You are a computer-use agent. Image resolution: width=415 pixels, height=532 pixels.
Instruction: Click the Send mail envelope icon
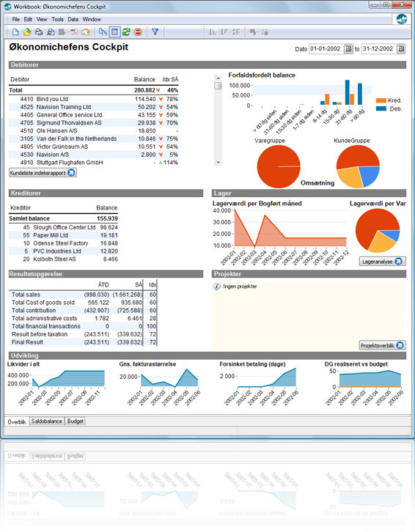pyautogui.click(x=86, y=32)
